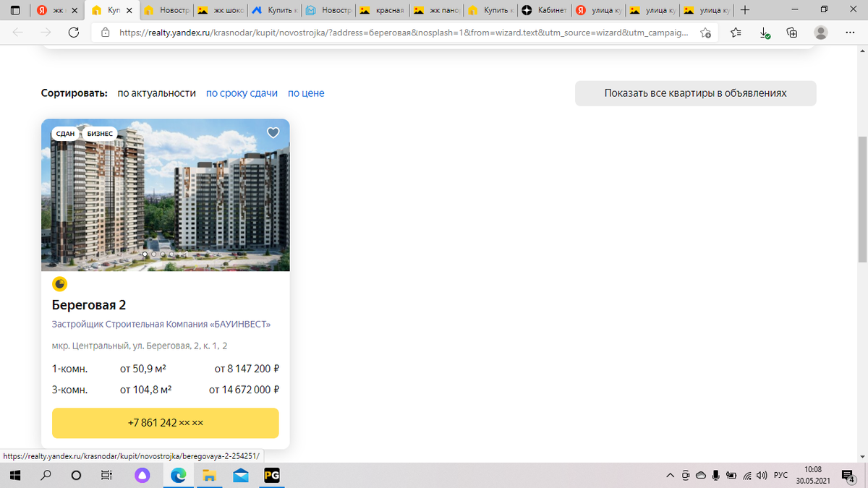The height and width of the screenshot is (488, 868).
Task: Open Cortana circle on the taskbar
Action: 76,476
